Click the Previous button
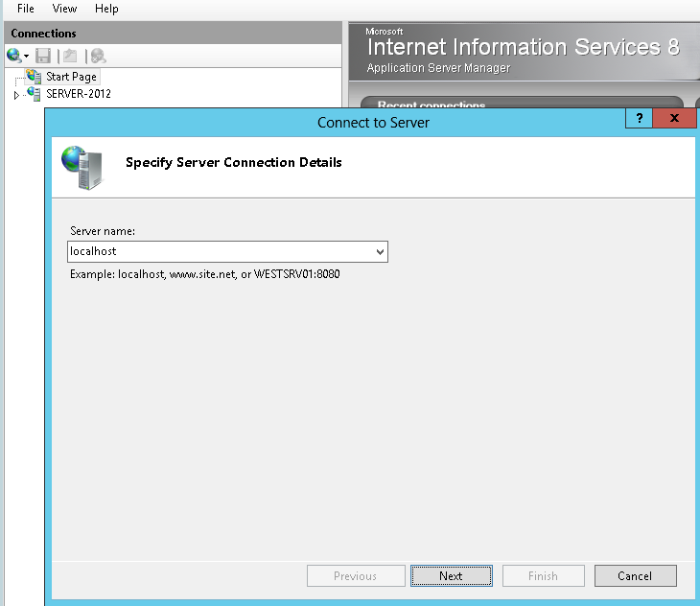This screenshot has height=606, width=700. pyautogui.click(x=356, y=575)
